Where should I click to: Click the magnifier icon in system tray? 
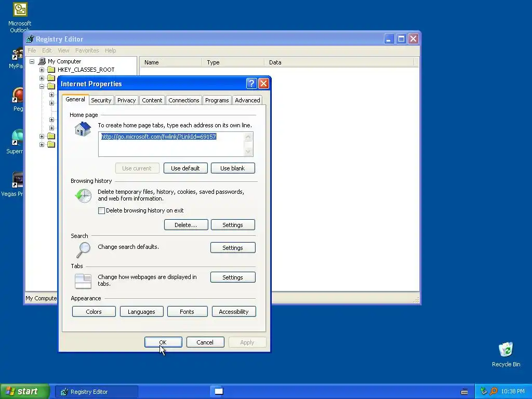click(494, 392)
